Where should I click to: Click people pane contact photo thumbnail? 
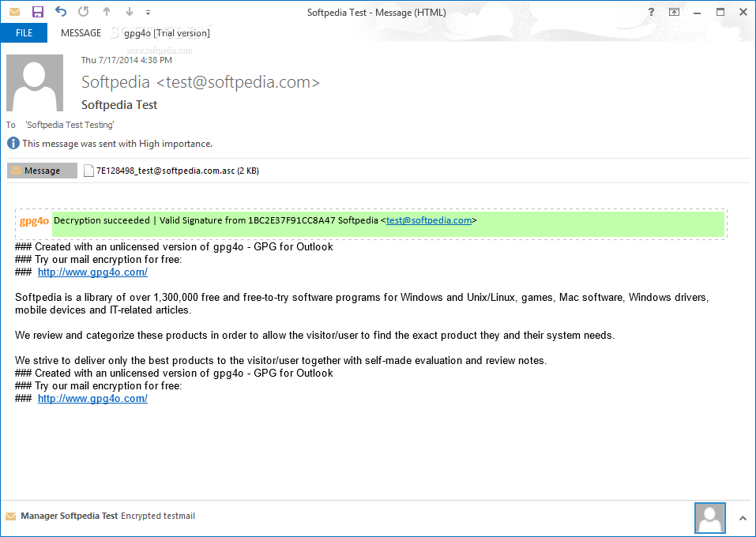[x=709, y=518]
